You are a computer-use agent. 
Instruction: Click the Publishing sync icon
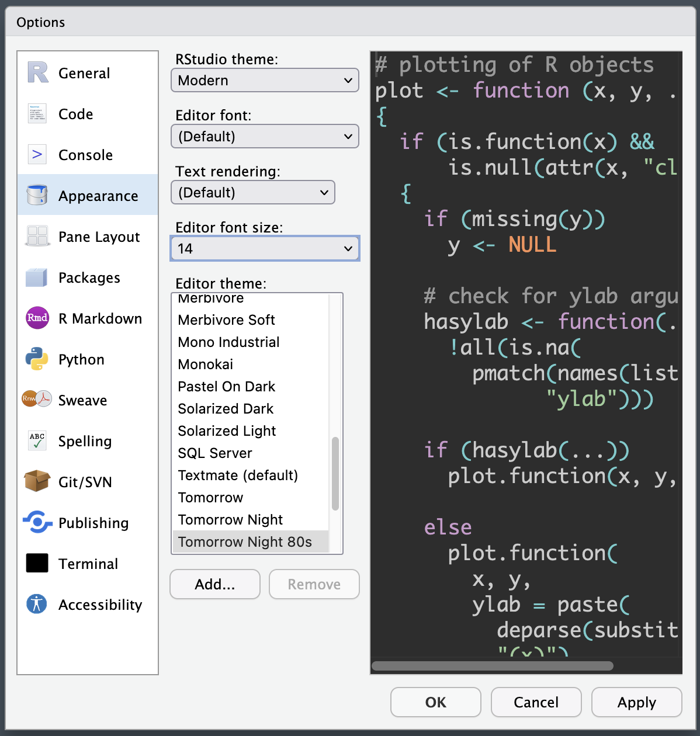[37, 522]
